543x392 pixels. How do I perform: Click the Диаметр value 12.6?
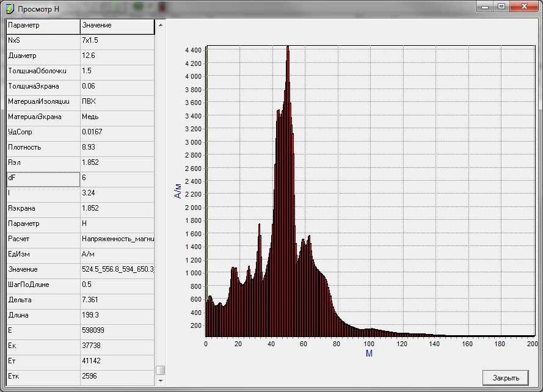tap(117, 56)
